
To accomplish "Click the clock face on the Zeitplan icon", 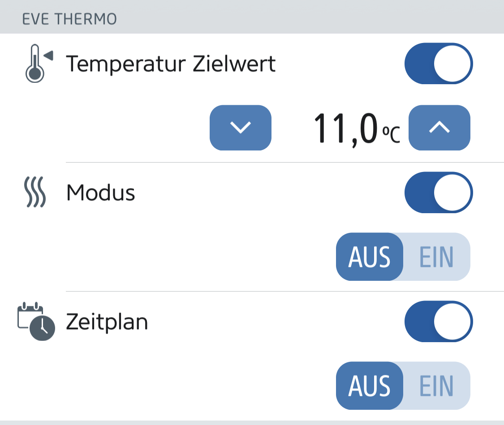I will 43,328.
